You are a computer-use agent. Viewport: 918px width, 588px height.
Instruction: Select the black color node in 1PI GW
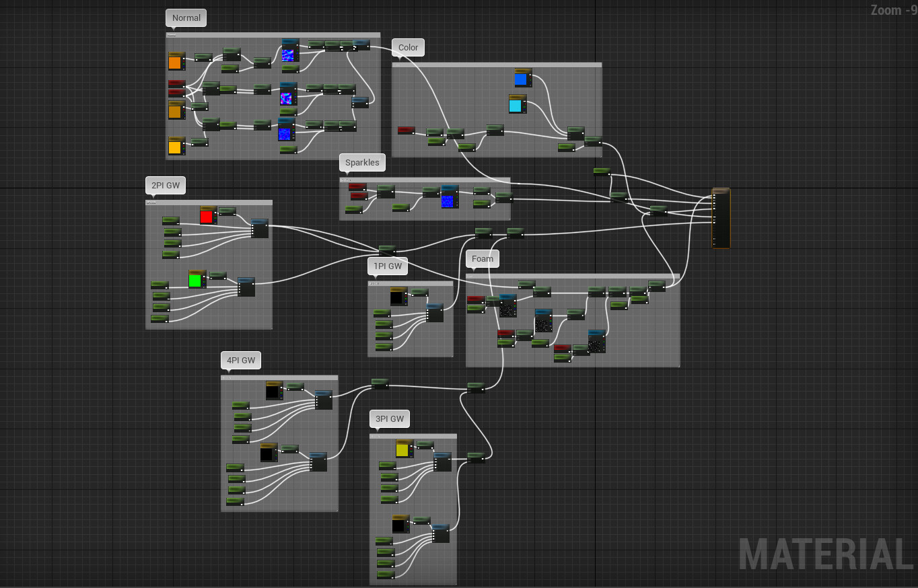click(x=399, y=297)
